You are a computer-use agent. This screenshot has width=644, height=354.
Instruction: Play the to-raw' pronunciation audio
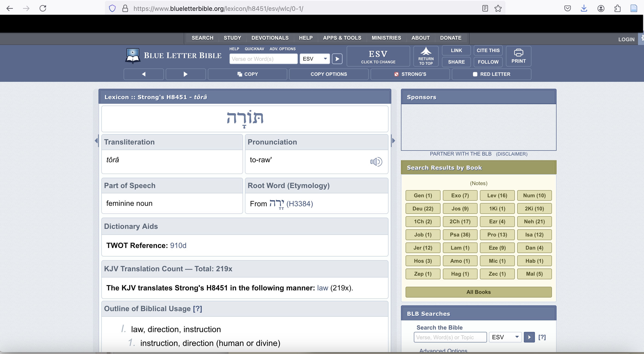point(376,162)
